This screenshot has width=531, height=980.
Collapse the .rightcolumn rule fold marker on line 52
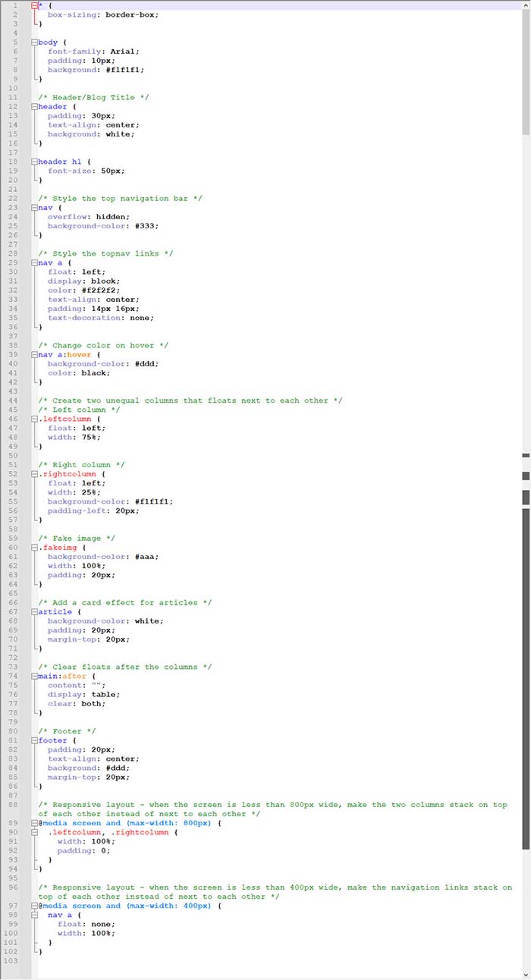(34, 474)
